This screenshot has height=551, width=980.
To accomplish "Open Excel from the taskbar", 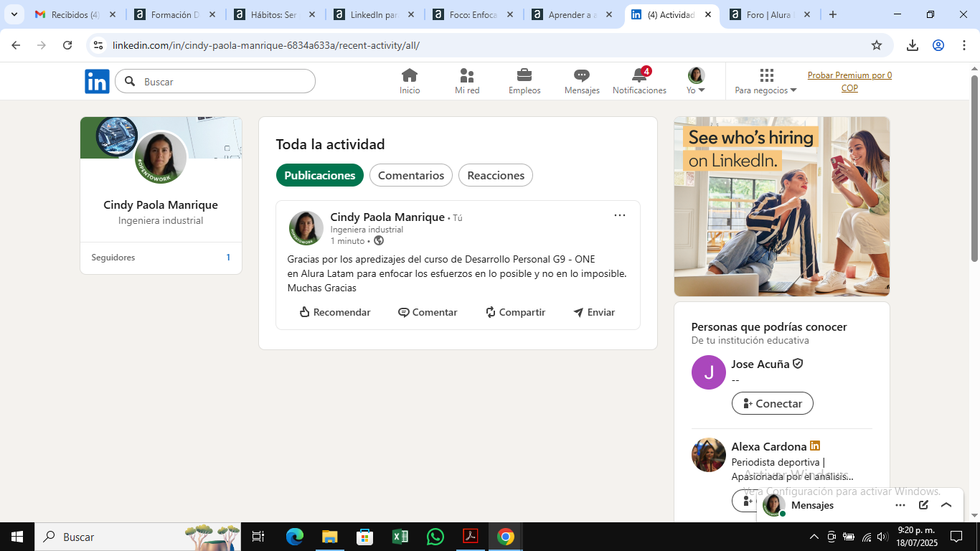I will click(400, 537).
